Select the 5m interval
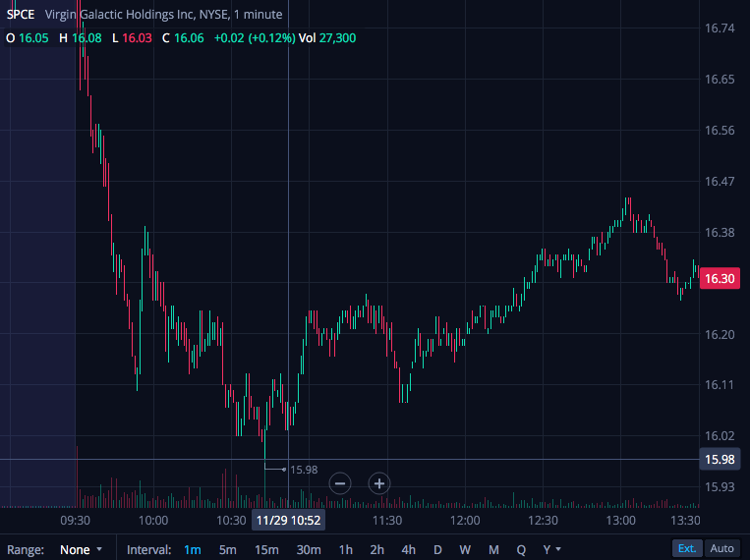The image size is (750, 560). 228,549
